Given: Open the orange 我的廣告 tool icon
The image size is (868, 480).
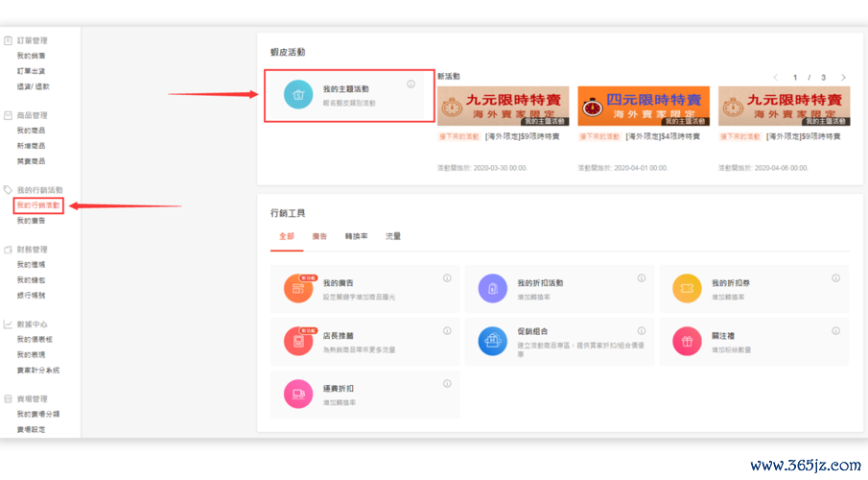Looking at the screenshot, I should pos(298,288).
